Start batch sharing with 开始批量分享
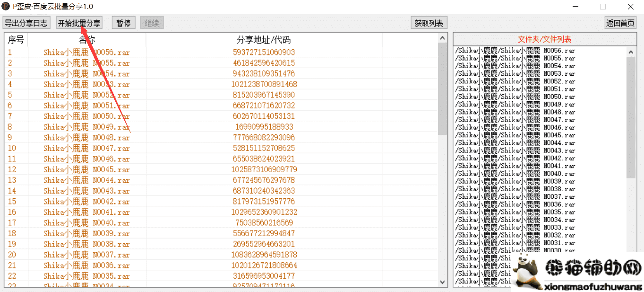 coord(79,23)
